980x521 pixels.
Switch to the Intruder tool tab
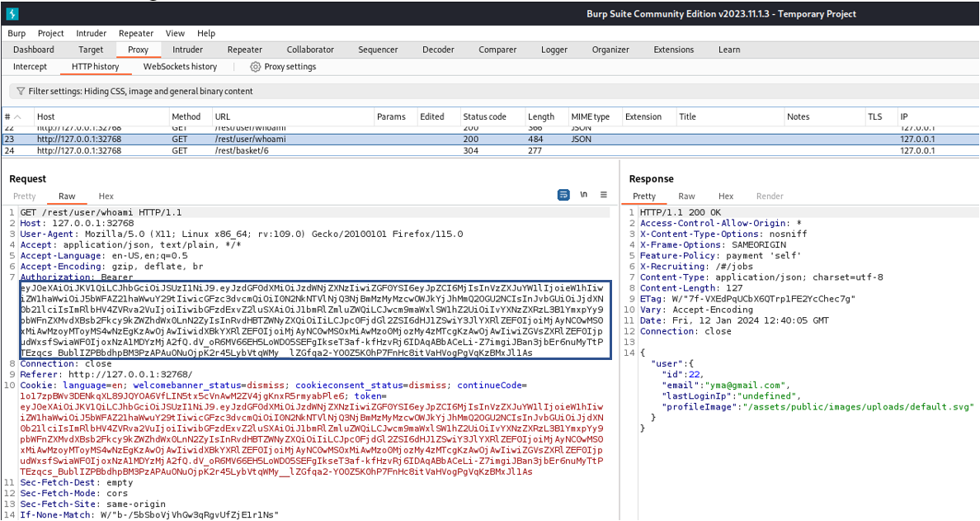(187, 50)
